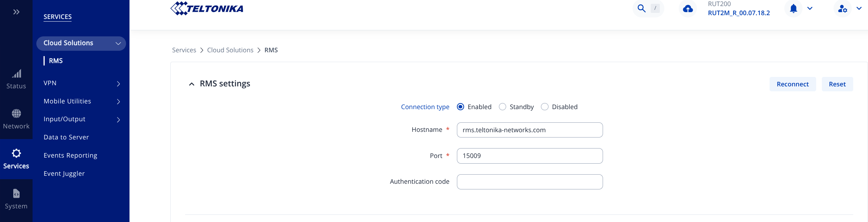Open Data to Server menu item
The width and height of the screenshot is (868, 222).
[x=66, y=137]
